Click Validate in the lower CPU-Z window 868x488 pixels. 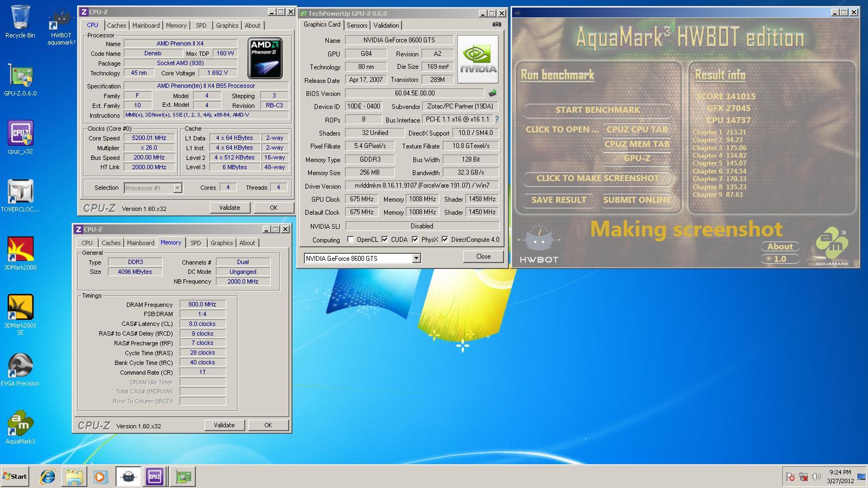[224, 425]
